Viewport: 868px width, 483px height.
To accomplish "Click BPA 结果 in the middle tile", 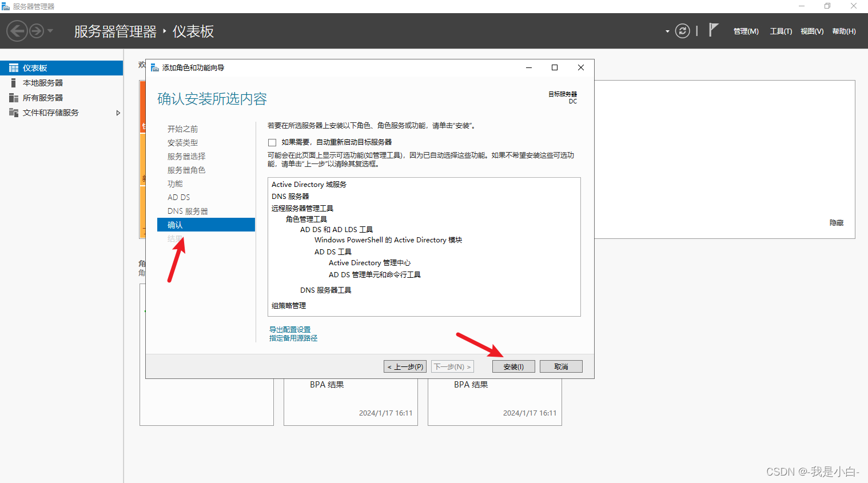I will [x=327, y=385].
